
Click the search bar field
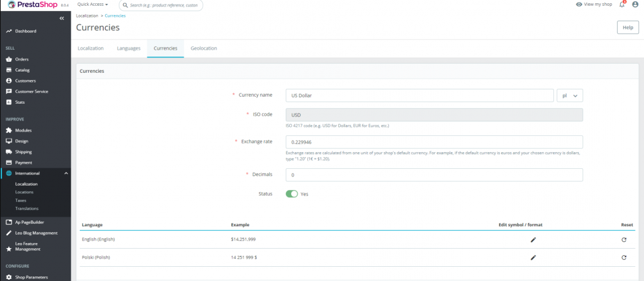[x=160, y=5]
